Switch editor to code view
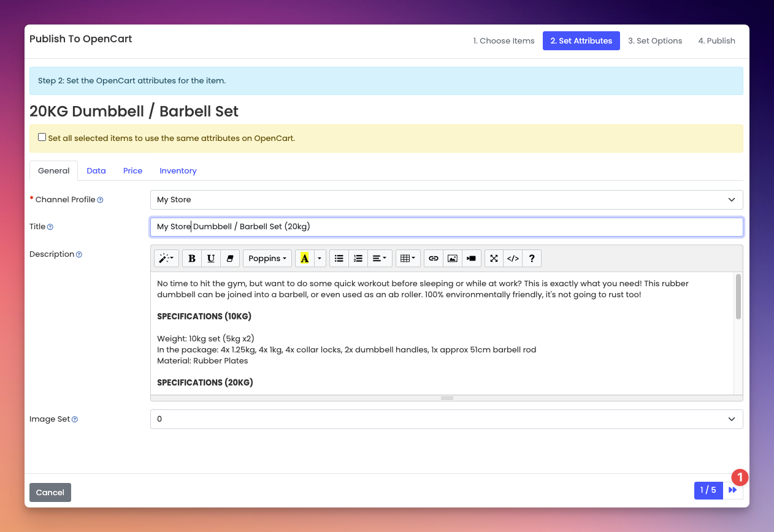 click(x=513, y=259)
